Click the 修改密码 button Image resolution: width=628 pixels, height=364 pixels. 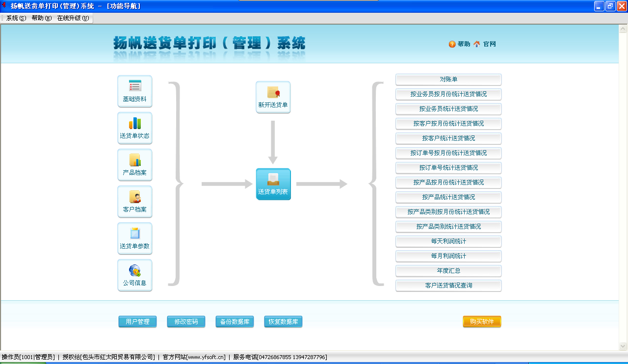click(x=186, y=322)
